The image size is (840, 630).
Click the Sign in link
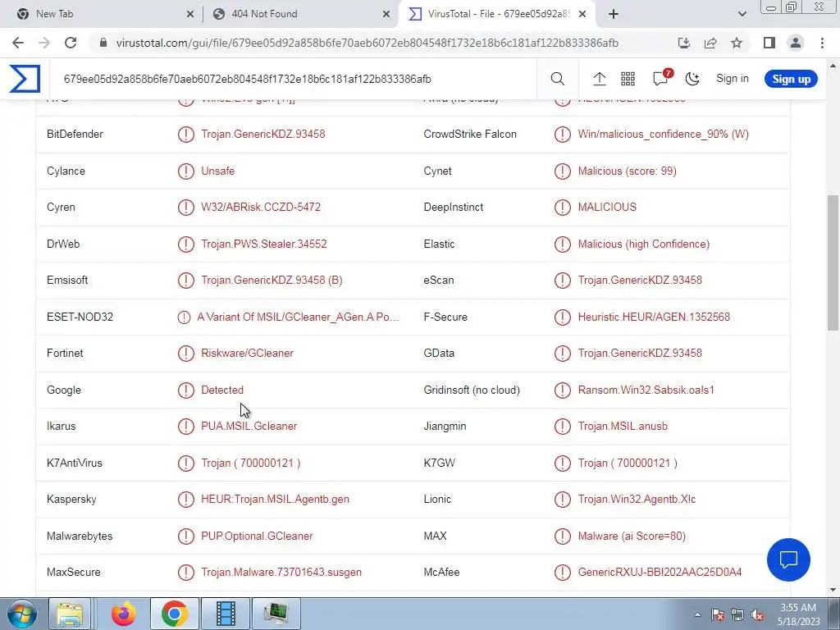733,78
